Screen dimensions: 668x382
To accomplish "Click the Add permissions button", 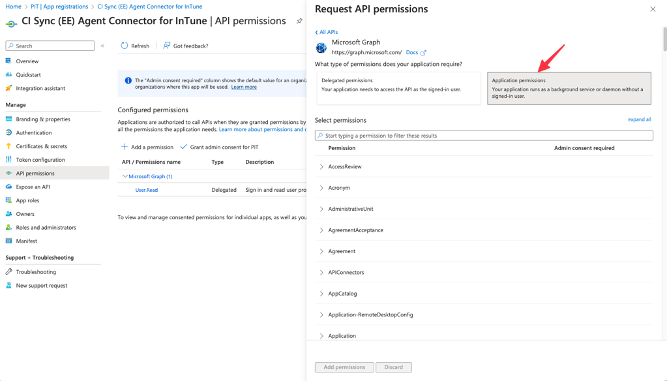I will (x=344, y=367).
